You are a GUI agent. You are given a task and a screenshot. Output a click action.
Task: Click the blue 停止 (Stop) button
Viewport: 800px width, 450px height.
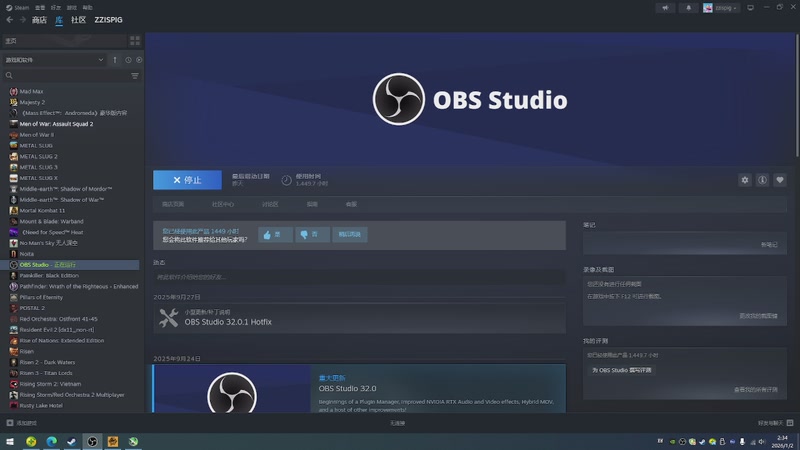[x=187, y=180]
